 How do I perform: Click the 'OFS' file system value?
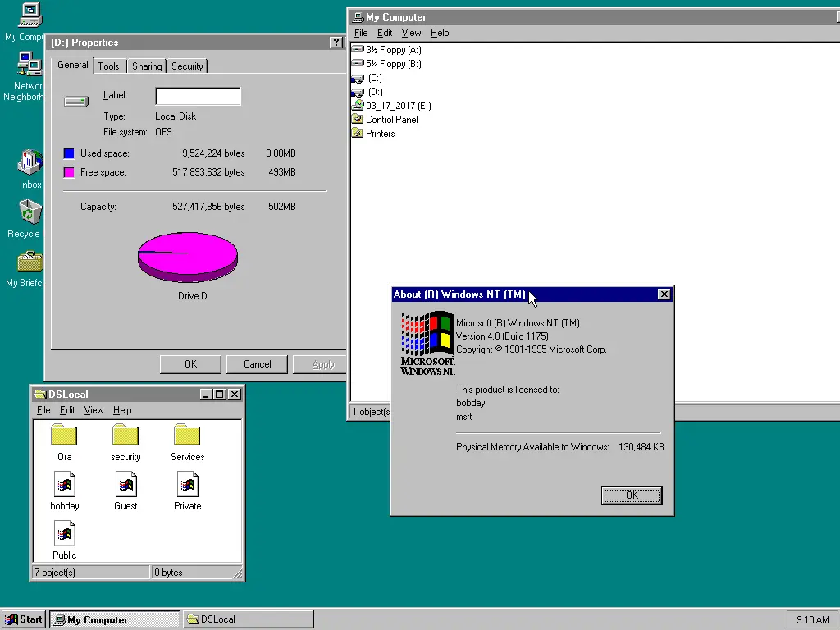(163, 132)
